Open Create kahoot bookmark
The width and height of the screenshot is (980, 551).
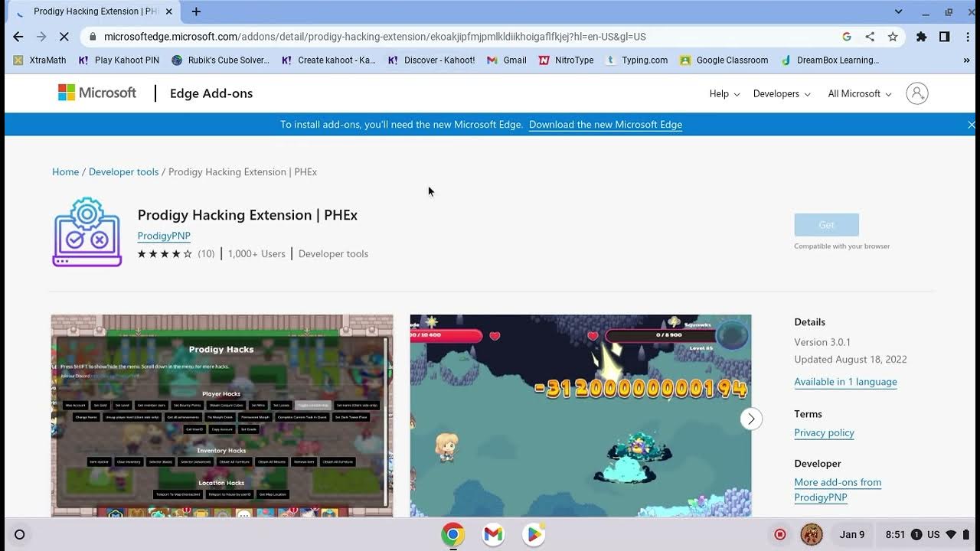(x=328, y=60)
